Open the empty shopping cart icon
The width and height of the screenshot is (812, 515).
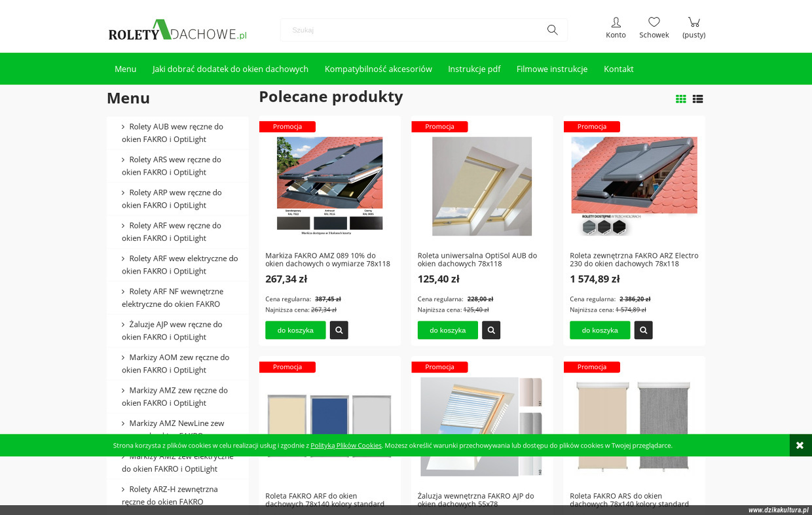(x=694, y=22)
